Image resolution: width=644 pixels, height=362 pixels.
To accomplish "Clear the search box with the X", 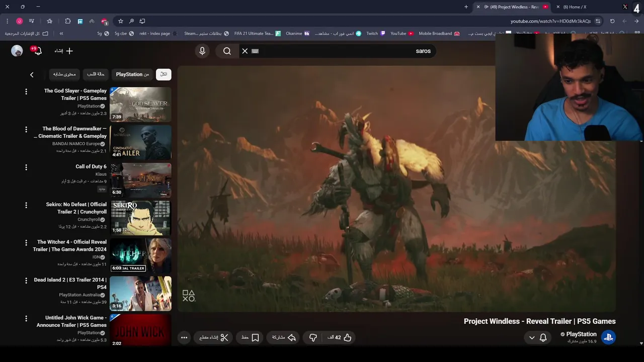I will click(x=245, y=51).
